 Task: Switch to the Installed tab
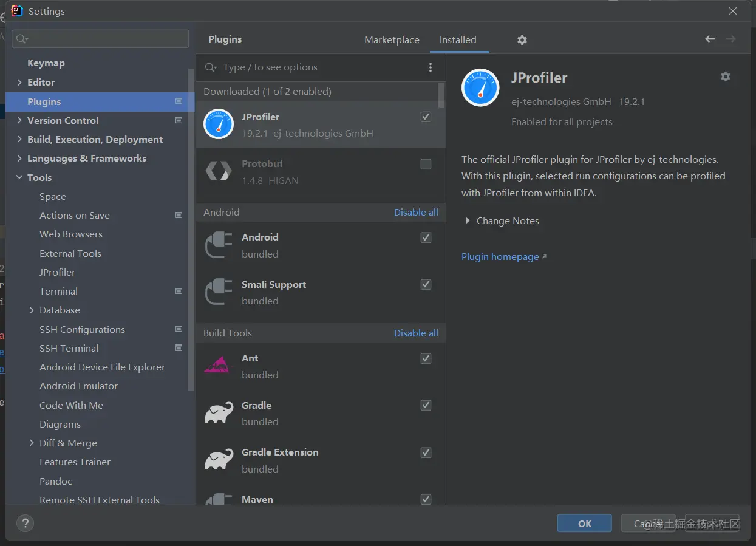(x=458, y=40)
